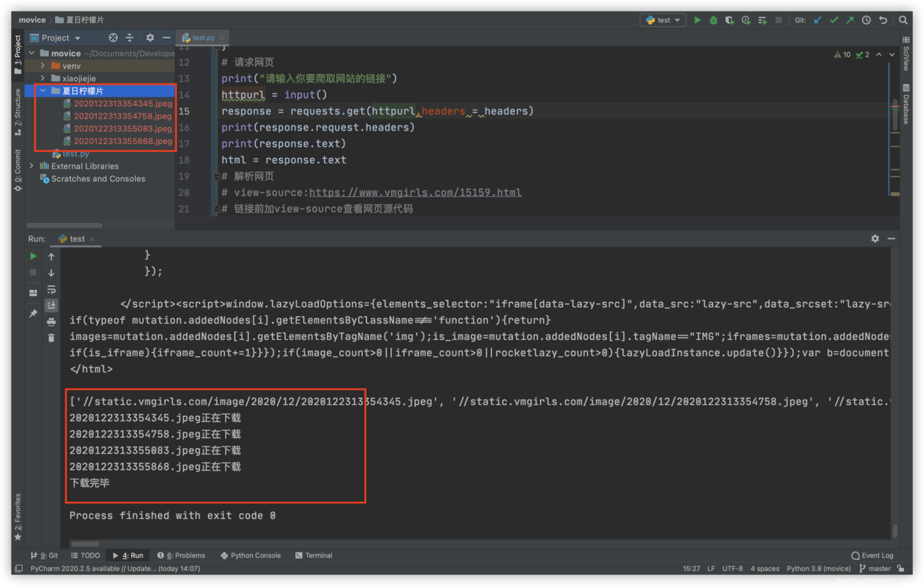Update project with the blue Git arrow icon

pos(816,20)
